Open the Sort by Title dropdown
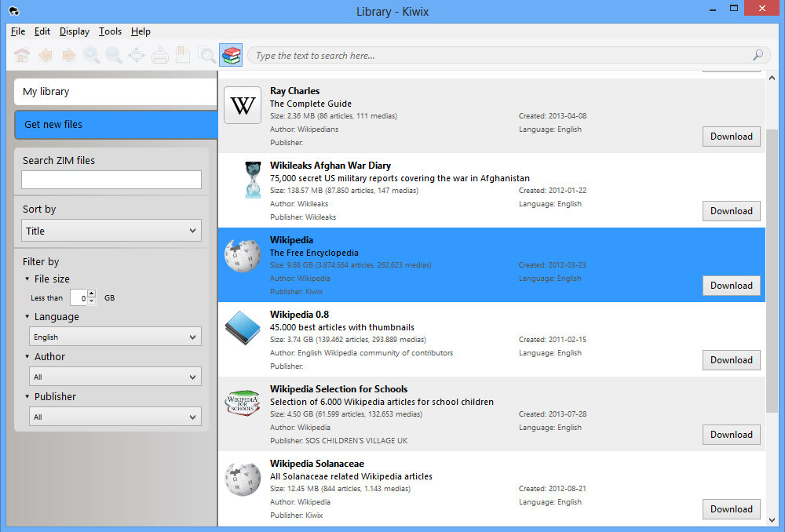The height and width of the screenshot is (532, 785). click(x=111, y=231)
